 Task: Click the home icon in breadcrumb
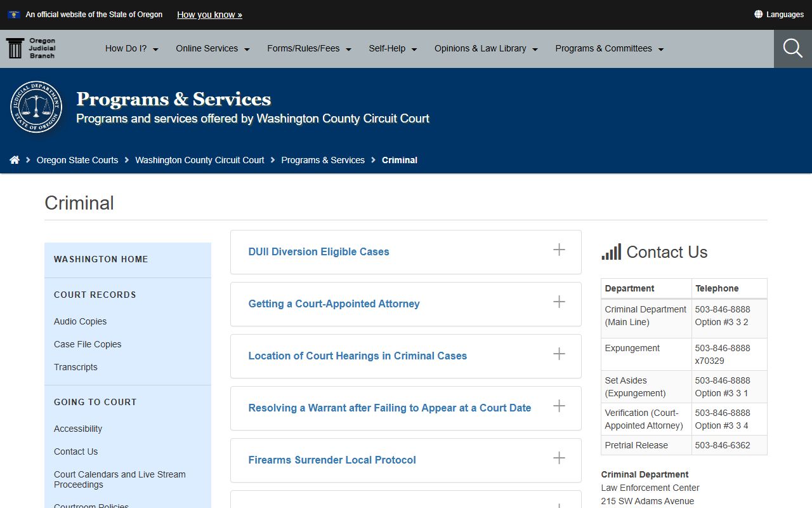(x=15, y=160)
